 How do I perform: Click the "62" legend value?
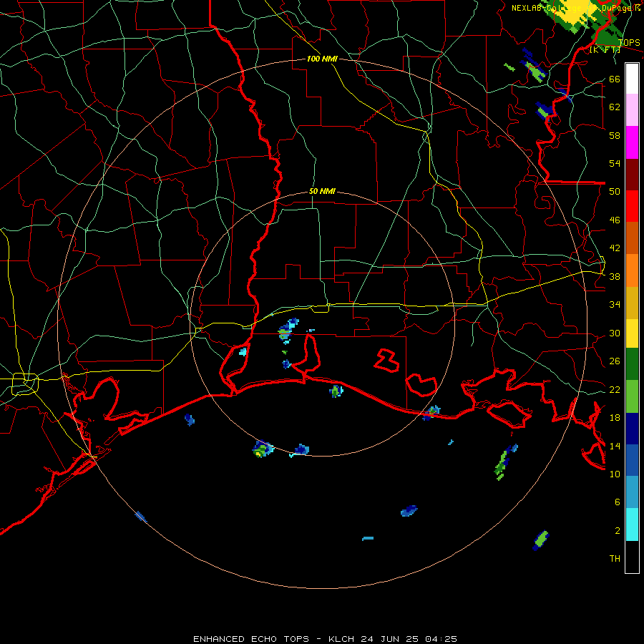615,107
